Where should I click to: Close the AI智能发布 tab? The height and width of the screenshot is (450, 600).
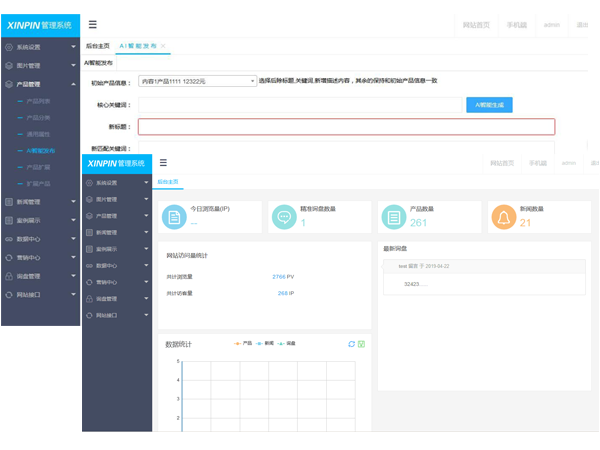pos(163,46)
